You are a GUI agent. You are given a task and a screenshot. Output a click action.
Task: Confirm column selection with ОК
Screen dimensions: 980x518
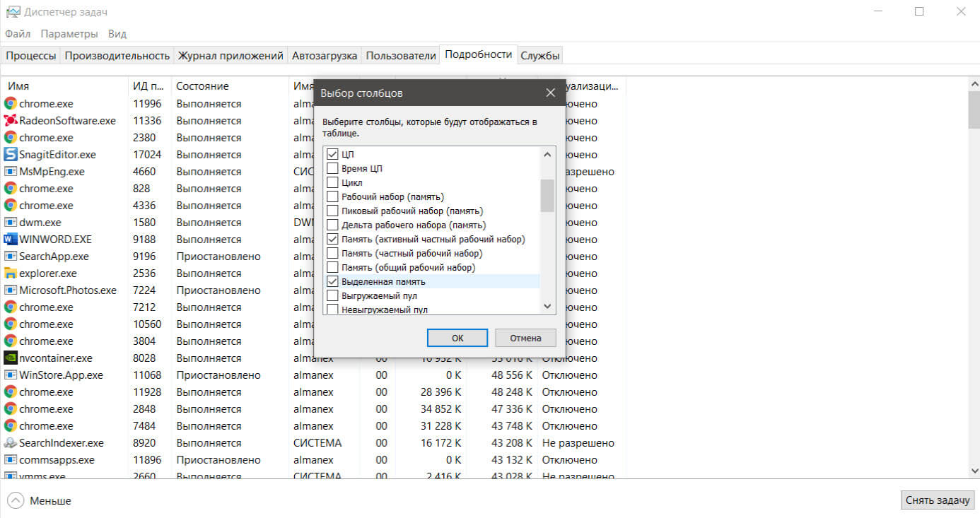457,338
